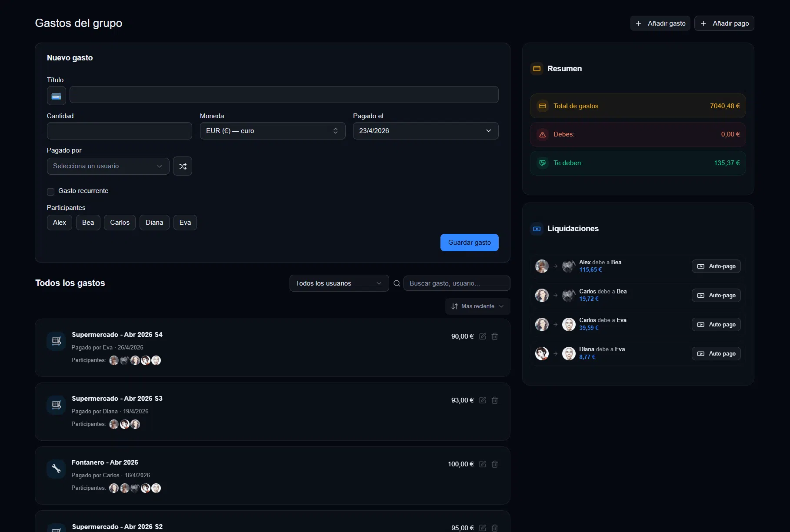The height and width of the screenshot is (532, 790).
Task: Click Auto-pago for Diana debe a Eva
Action: click(716, 354)
